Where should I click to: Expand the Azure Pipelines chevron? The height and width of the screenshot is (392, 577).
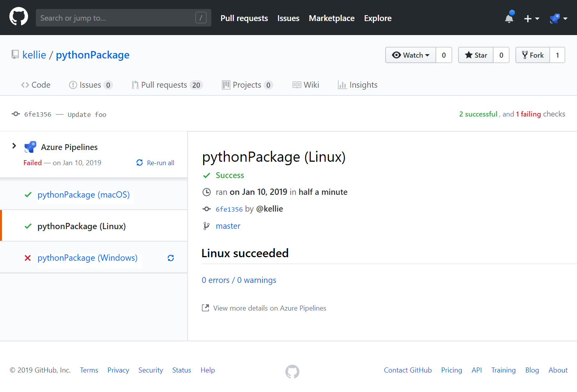click(x=14, y=146)
